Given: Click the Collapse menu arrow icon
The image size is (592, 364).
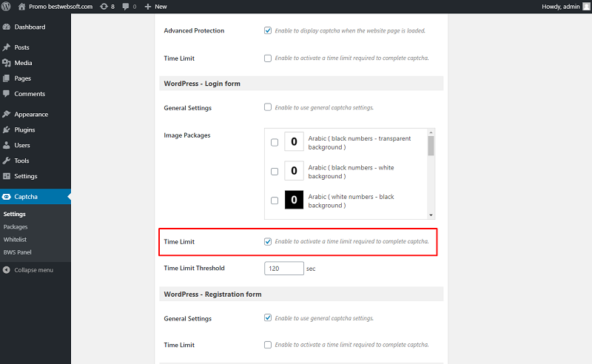Looking at the screenshot, I should coord(7,269).
